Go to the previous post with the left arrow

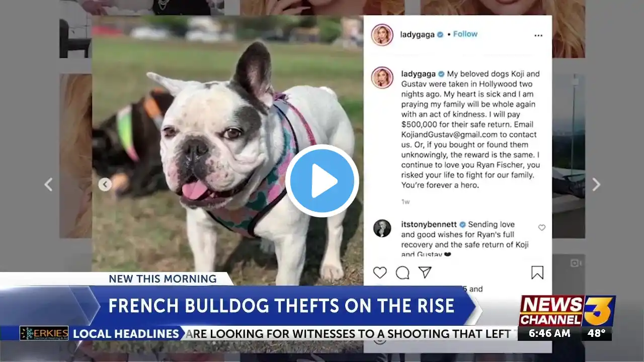tap(48, 185)
